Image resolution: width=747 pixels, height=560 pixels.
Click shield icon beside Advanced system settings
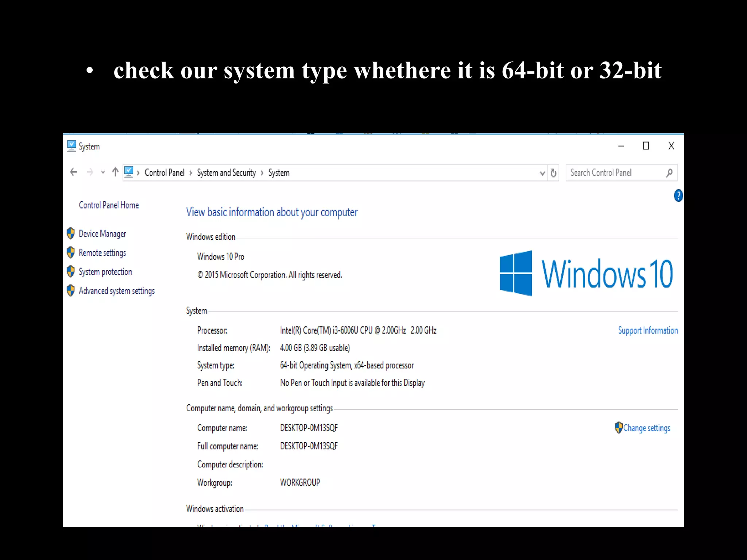71,291
